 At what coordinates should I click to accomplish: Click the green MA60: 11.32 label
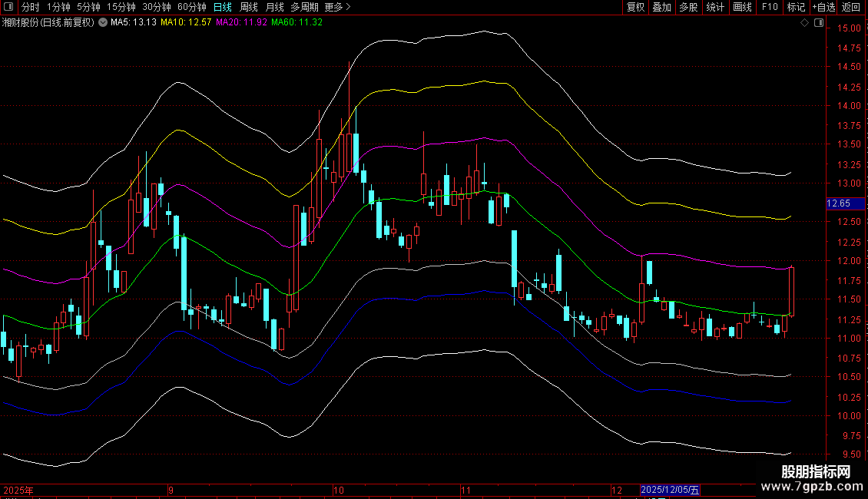[x=297, y=22]
